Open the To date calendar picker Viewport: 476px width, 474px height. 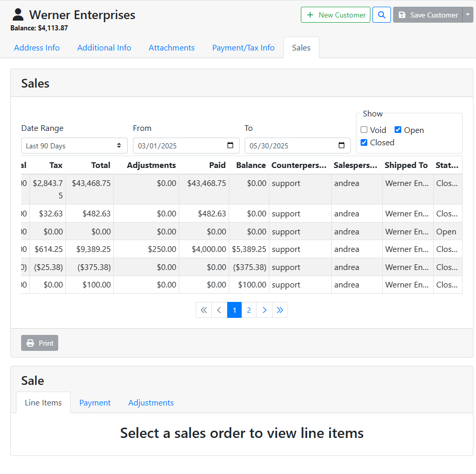tap(341, 145)
